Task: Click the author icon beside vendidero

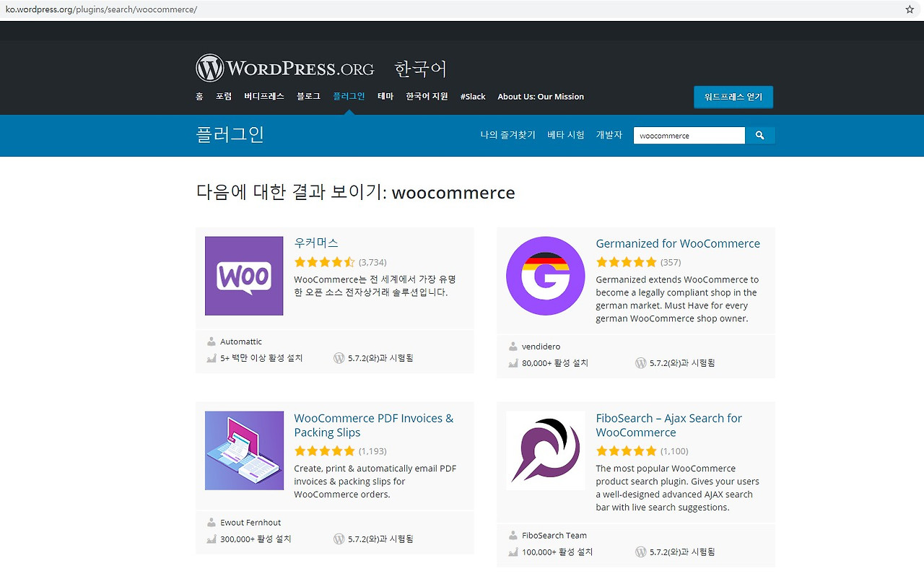Action: coord(513,347)
